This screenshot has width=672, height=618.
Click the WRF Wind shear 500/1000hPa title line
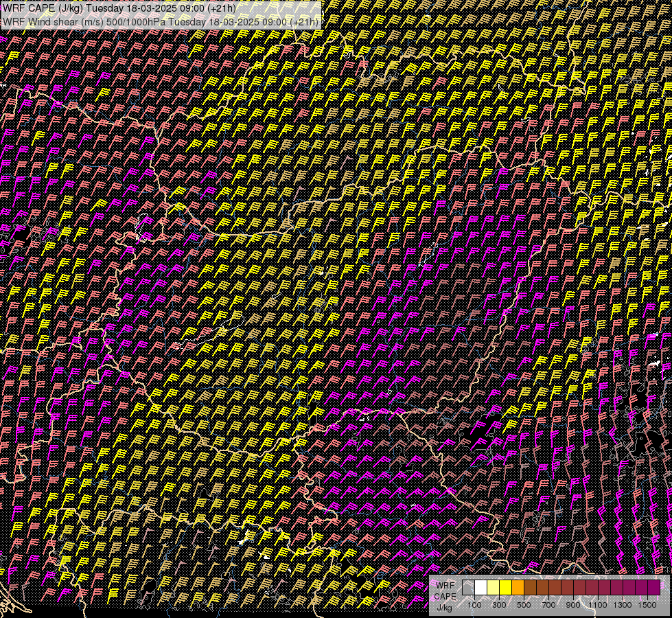tap(161, 22)
